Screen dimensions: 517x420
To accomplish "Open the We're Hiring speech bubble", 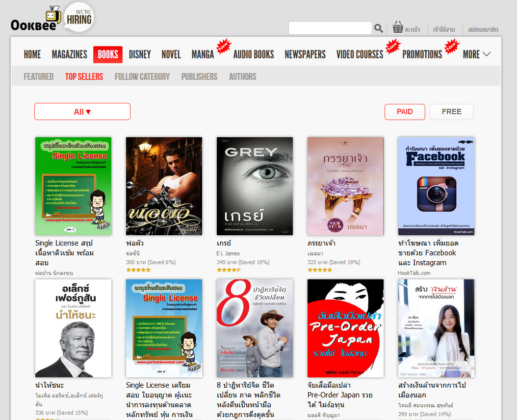I will (x=79, y=17).
